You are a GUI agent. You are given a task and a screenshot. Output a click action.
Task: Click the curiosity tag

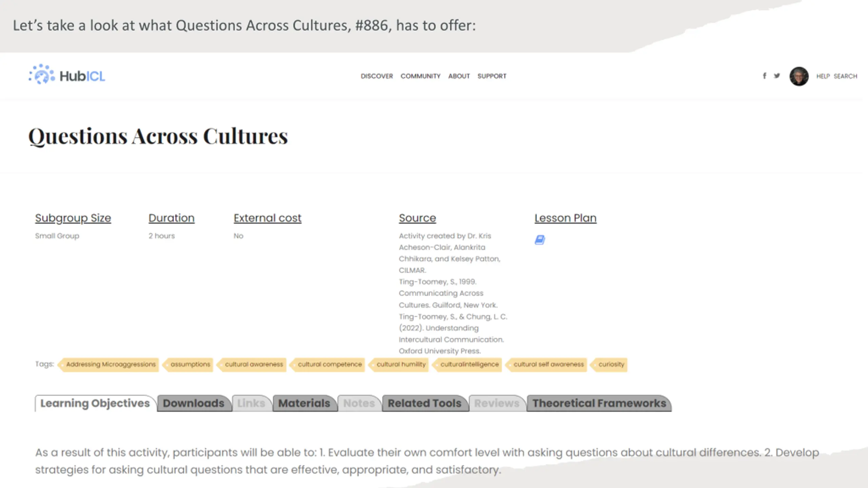[x=609, y=365]
